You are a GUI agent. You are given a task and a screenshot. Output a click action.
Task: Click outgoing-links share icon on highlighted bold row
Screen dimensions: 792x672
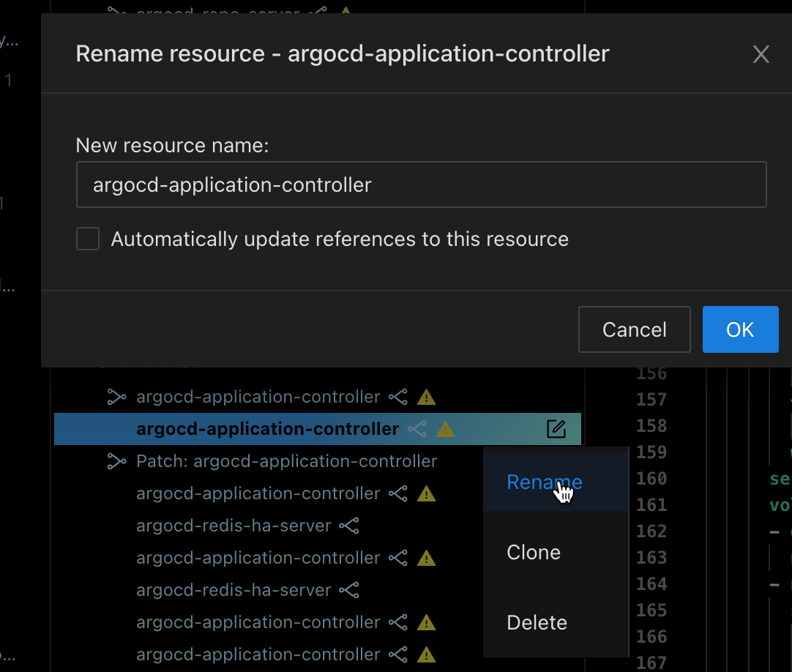417,430
